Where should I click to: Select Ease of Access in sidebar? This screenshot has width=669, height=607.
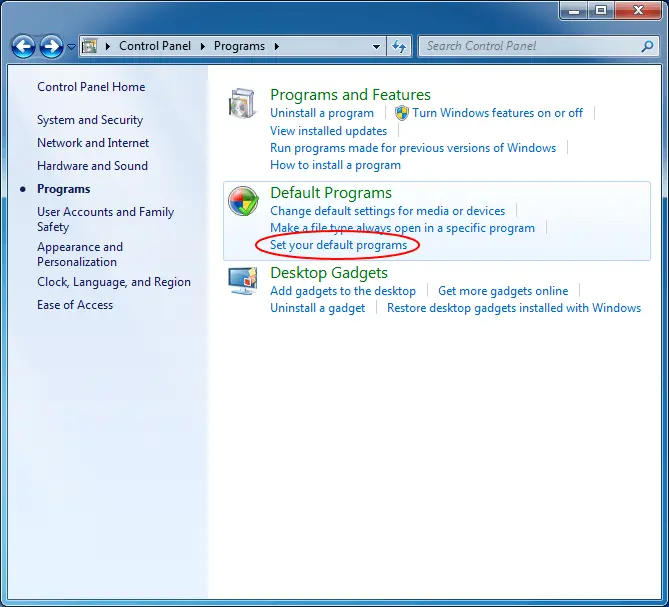point(75,305)
